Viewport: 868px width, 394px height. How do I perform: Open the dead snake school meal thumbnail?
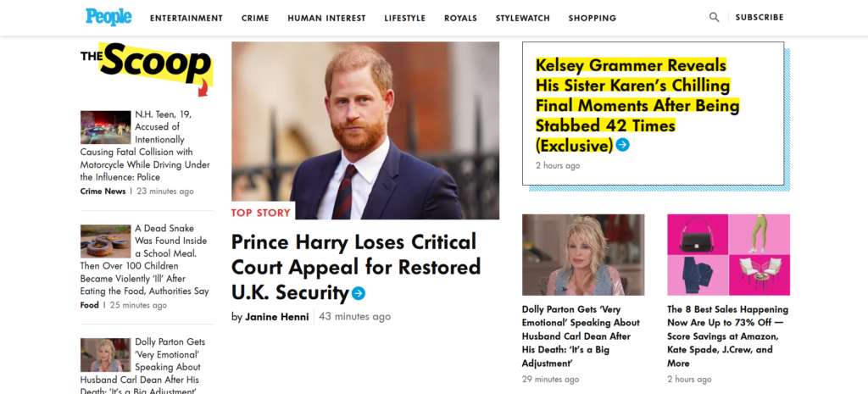coord(105,241)
